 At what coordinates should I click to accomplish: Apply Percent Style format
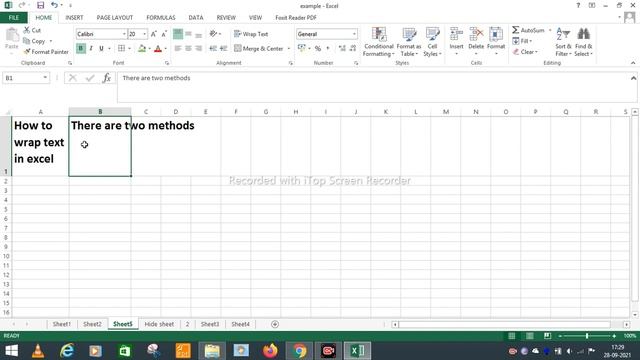tap(318, 49)
